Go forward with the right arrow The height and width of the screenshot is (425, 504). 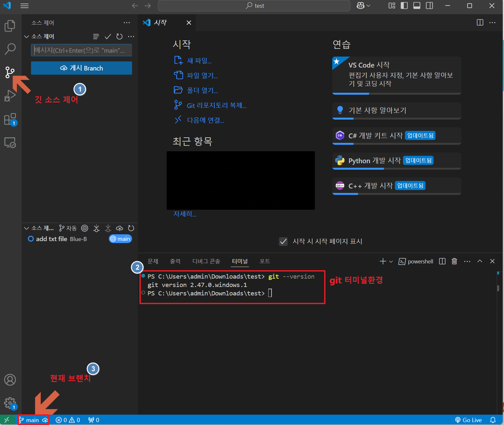point(148,6)
